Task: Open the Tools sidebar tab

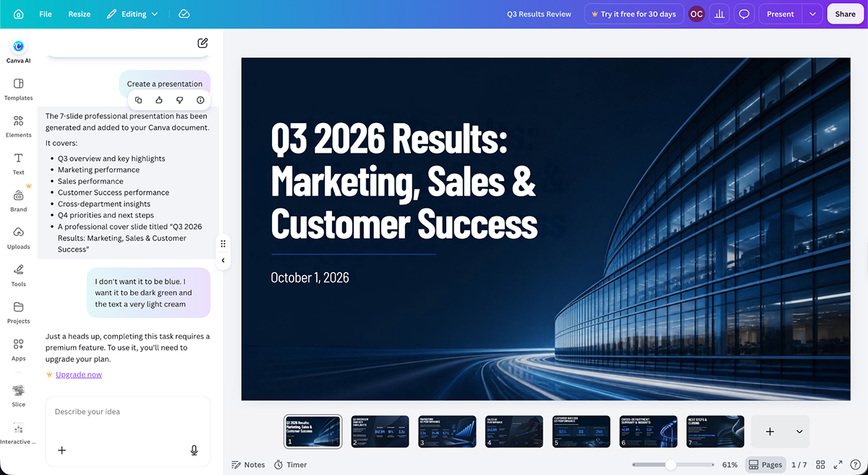Action: click(19, 276)
